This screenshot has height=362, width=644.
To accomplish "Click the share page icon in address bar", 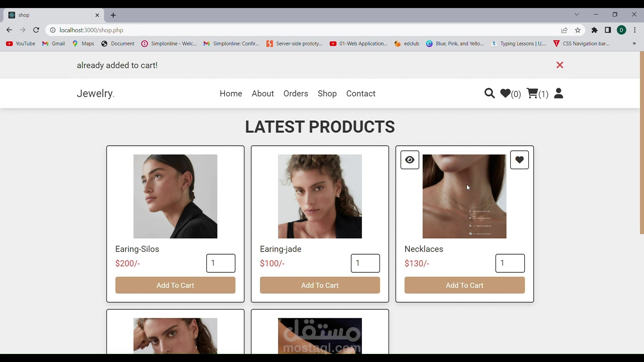I will click(x=565, y=30).
